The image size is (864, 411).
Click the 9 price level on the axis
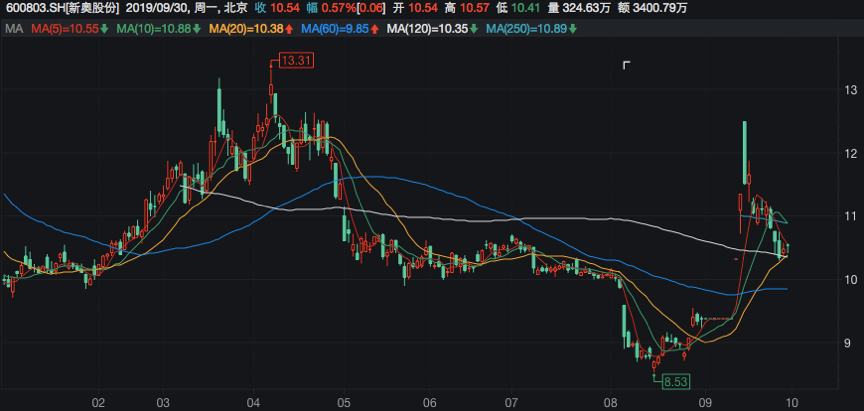tap(852, 342)
